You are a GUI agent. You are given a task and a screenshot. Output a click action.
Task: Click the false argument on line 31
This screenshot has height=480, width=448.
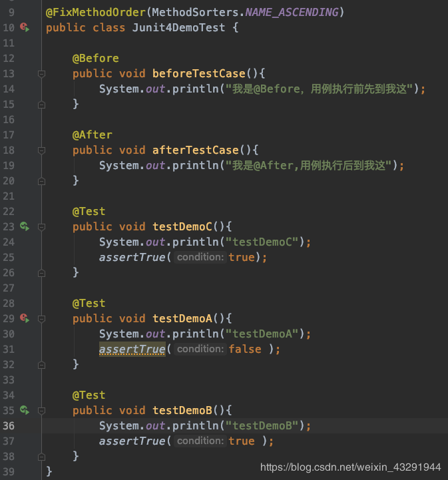(x=245, y=349)
